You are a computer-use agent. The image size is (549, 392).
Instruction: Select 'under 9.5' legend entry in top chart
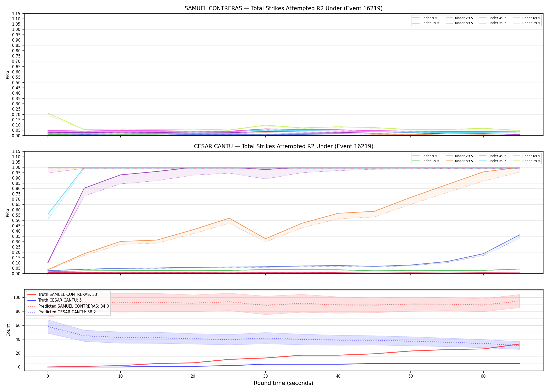tap(425, 18)
